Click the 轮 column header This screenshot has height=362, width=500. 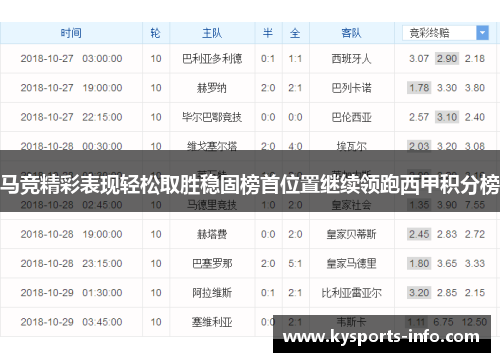click(x=156, y=33)
